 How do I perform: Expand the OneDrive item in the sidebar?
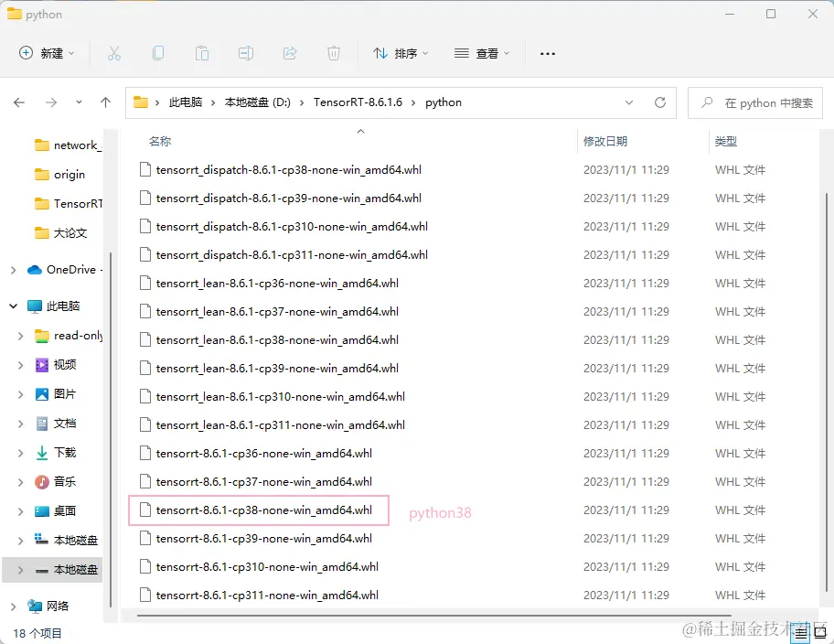coord(13,269)
